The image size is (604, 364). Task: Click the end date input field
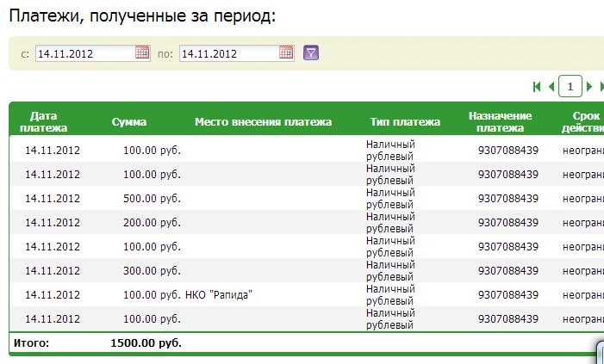point(229,53)
